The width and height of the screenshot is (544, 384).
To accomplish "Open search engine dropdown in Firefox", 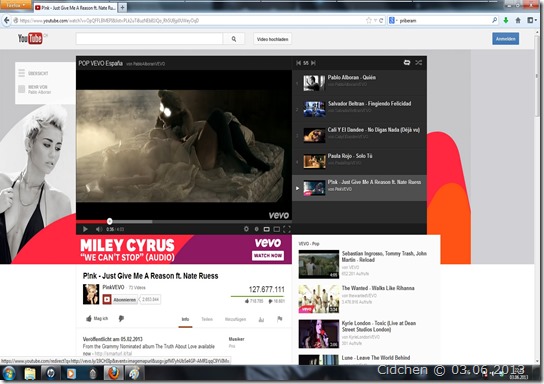I will click(x=393, y=20).
